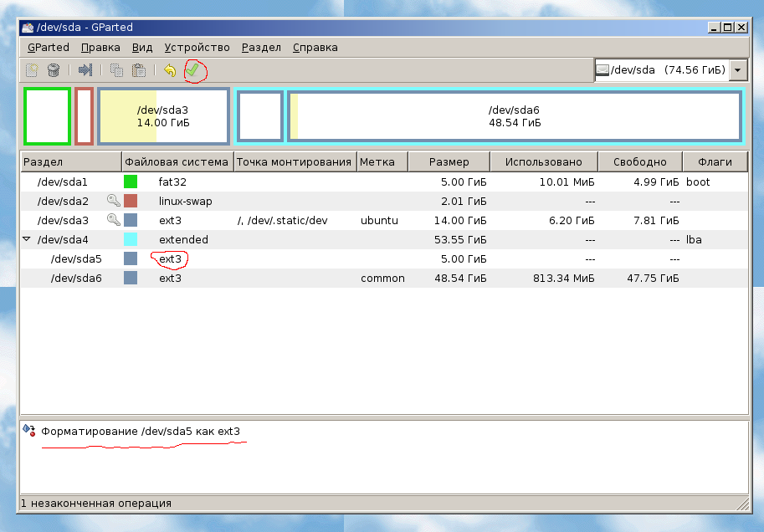Image resolution: width=764 pixels, height=532 pixels.
Task: Click blue ext3 swatch on sda5 row
Action: [x=131, y=258]
